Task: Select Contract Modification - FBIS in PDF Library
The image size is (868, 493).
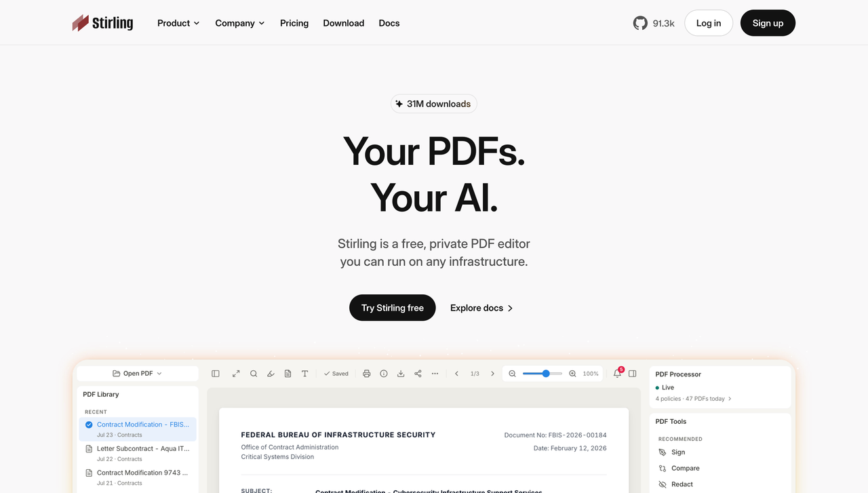Action: click(138, 429)
